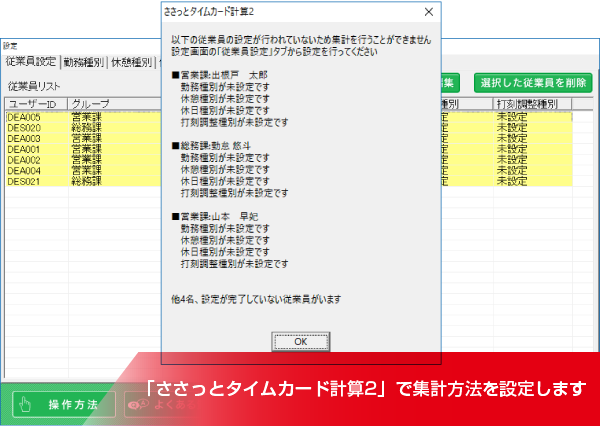Sort by ユーザーID column header
Screen dimensions: 600x426
pyautogui.click(x=36, y=104)
